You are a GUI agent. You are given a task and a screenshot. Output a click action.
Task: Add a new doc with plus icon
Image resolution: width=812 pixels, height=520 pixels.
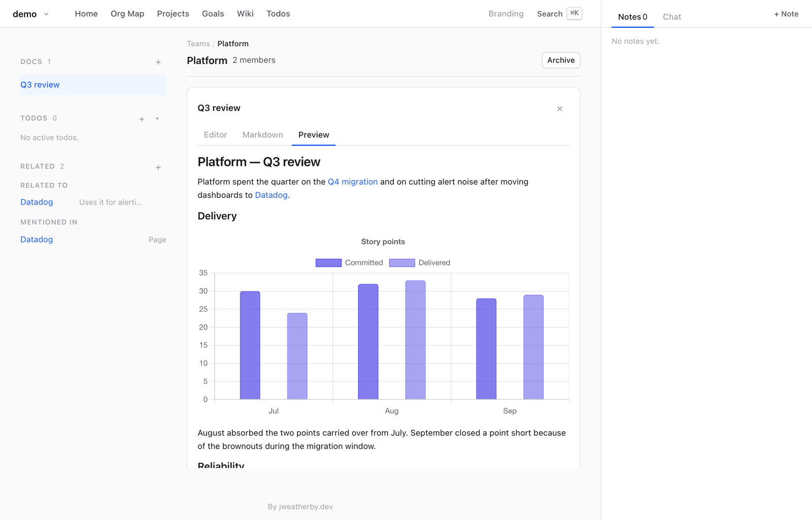coord(158,62)
